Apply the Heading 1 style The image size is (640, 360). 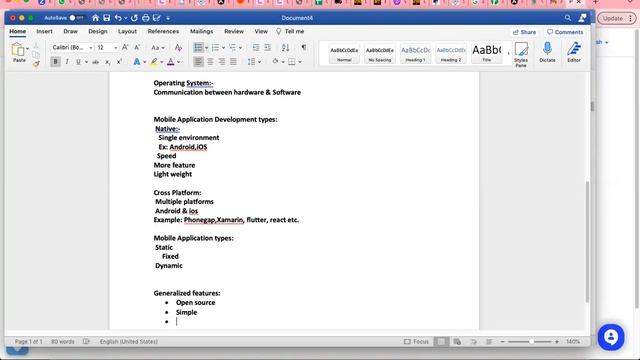[415, 53]
